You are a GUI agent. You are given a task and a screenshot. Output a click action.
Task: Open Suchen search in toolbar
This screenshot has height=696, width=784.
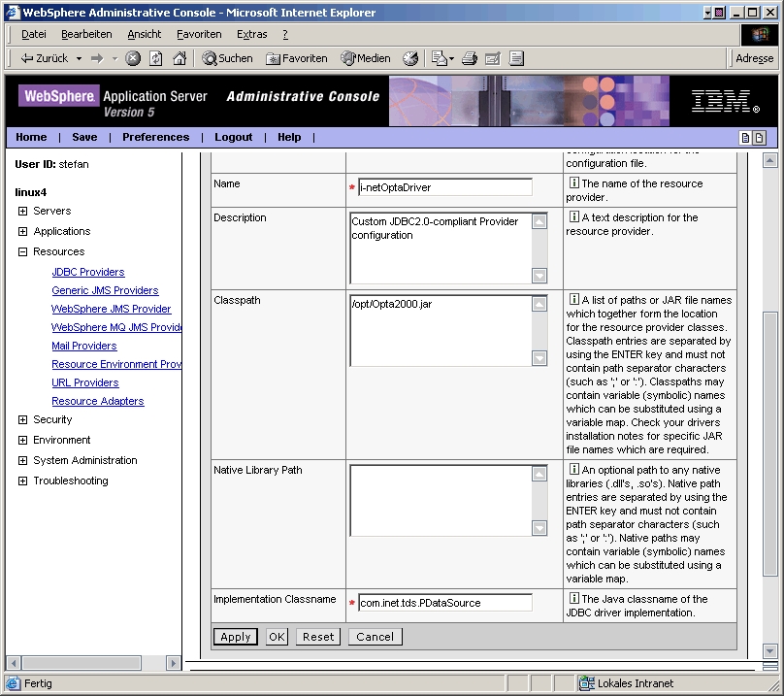pos(227,58)
